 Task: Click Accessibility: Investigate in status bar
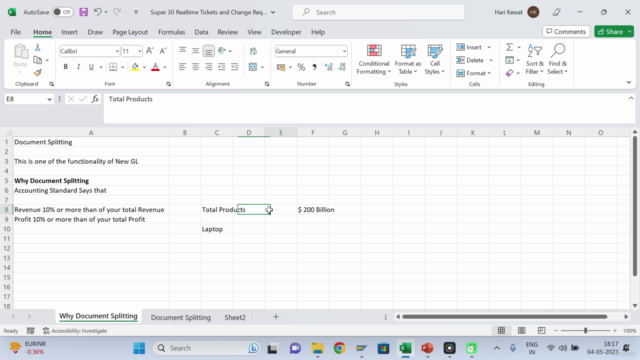click(x=75, y=331)
